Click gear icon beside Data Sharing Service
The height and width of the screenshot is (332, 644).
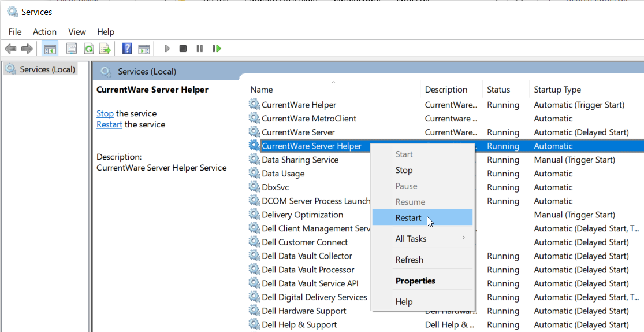point(255,159)
